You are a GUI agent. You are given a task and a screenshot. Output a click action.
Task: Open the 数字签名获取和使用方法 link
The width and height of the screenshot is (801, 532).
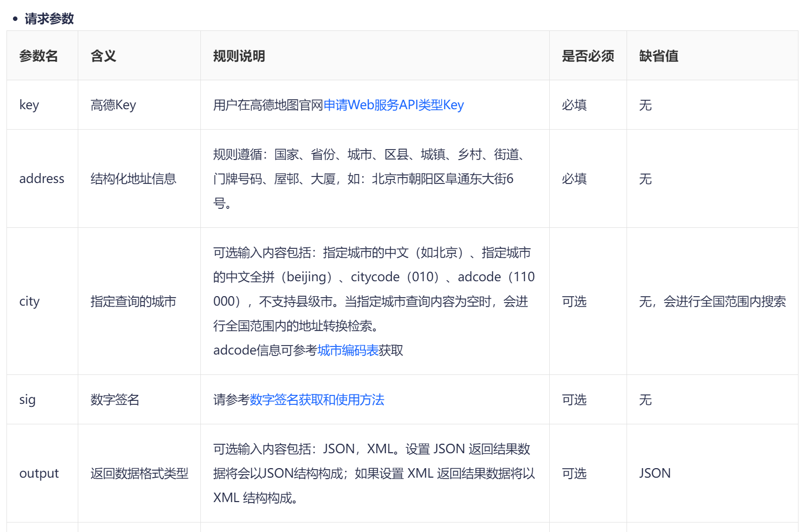[317, 400]
